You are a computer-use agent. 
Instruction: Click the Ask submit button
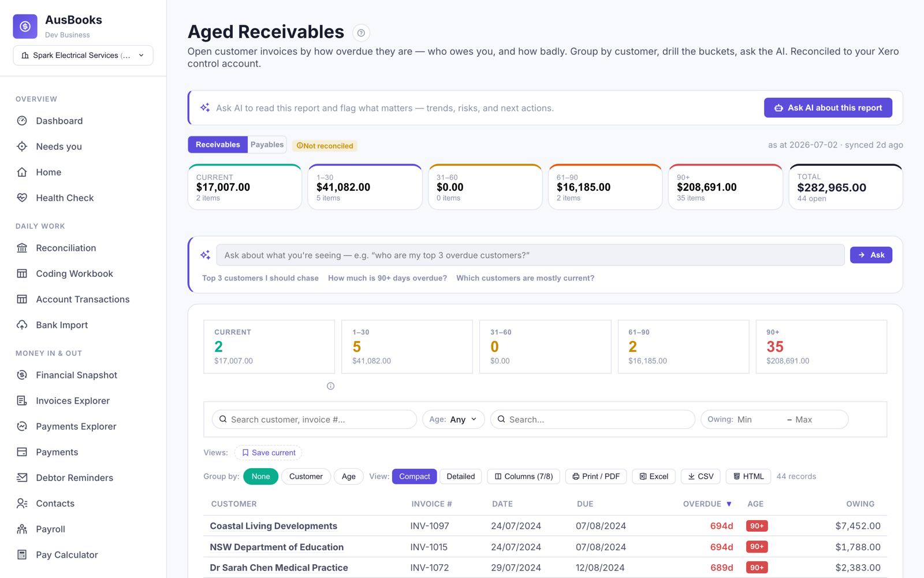tap(871, 255)
